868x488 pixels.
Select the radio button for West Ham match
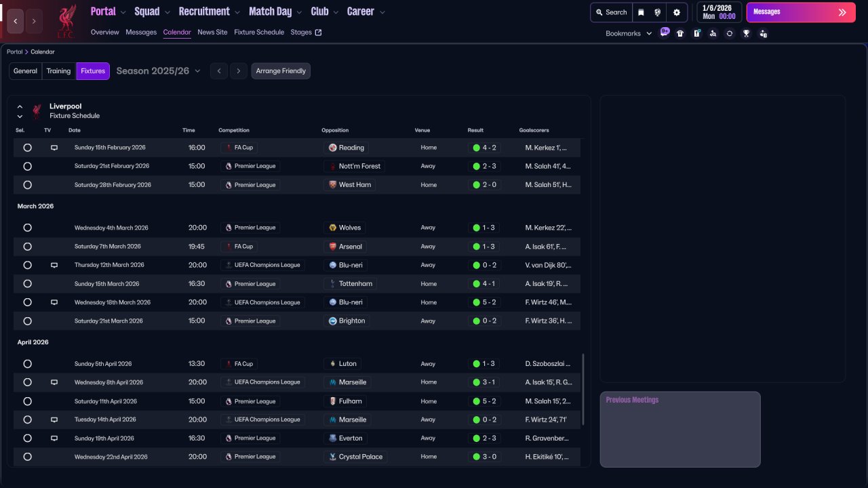(27, 185)
